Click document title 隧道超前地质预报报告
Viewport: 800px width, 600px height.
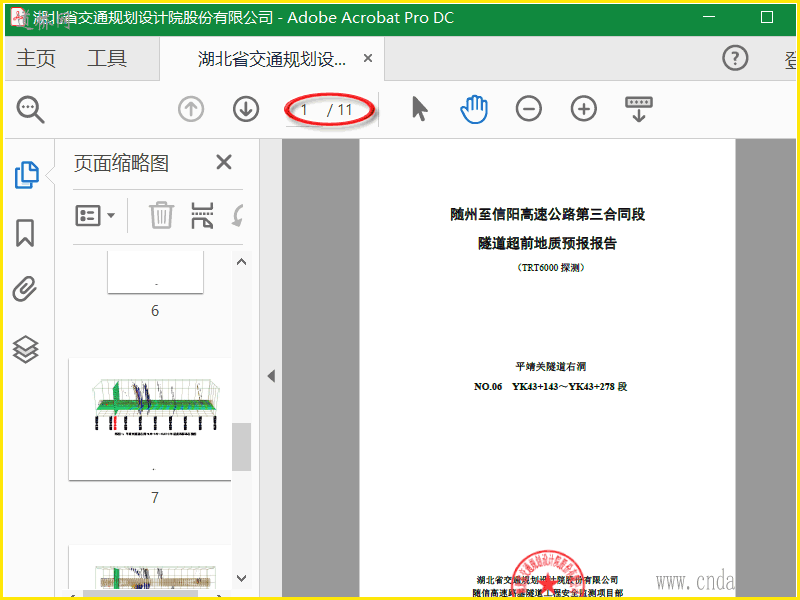547,243
